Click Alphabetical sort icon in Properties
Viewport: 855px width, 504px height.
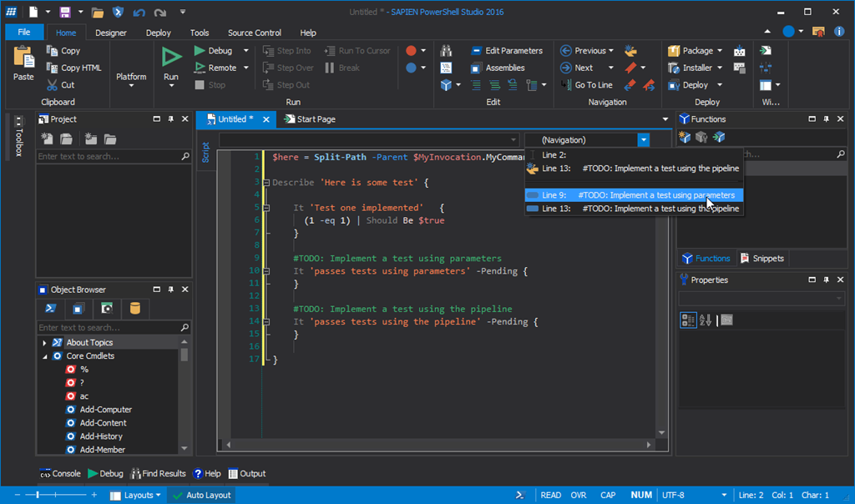point(706,320)
